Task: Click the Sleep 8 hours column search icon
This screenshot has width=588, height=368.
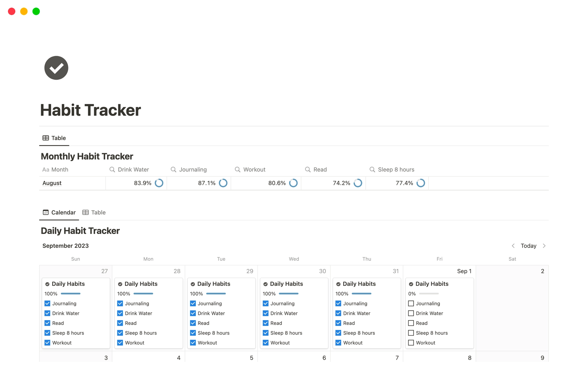Action: 372,169
